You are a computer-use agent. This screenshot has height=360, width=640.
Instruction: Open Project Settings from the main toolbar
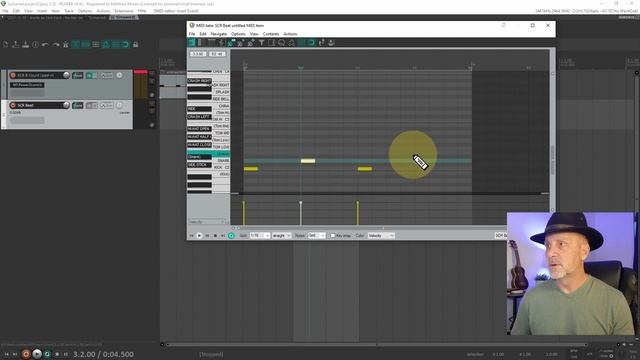pos(36,44)
